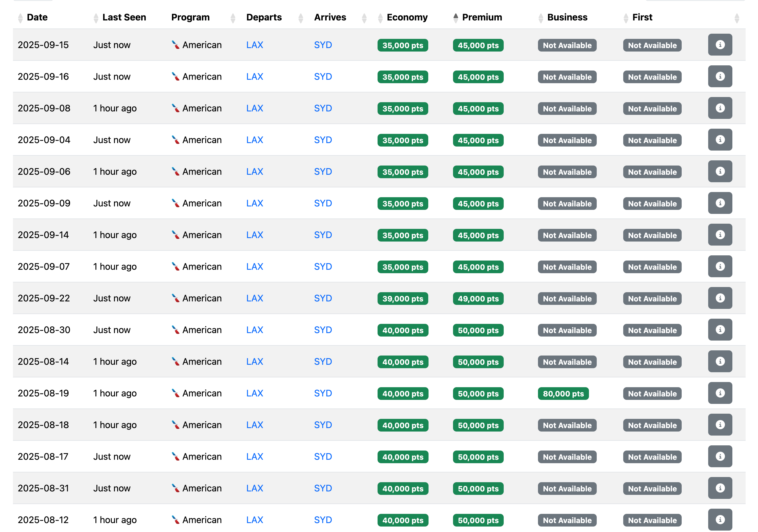This screenshot has width=758, height=532.
Task: Click info icon on 2025-09-22 row
Action: click(x=720, y=298)
